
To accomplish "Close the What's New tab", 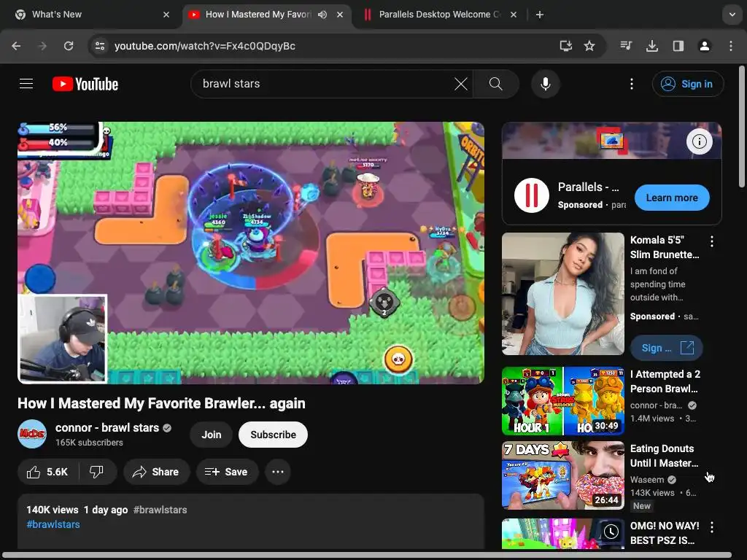I will tap(166, 15).
